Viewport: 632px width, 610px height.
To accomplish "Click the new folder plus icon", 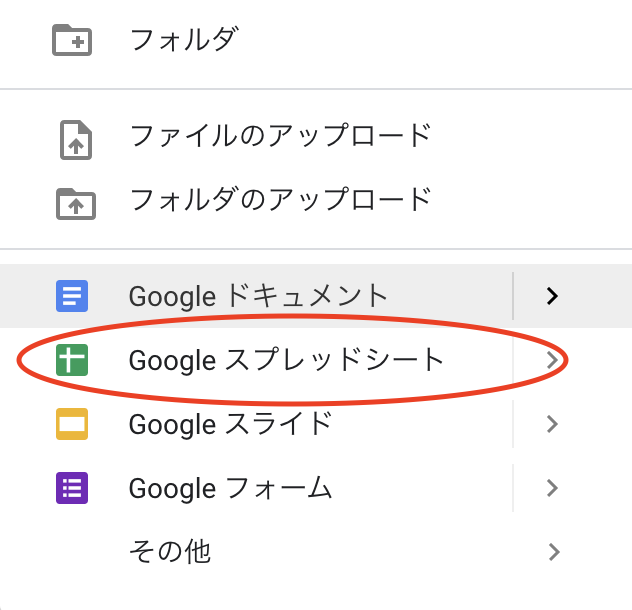I will (x=72, y=41).
